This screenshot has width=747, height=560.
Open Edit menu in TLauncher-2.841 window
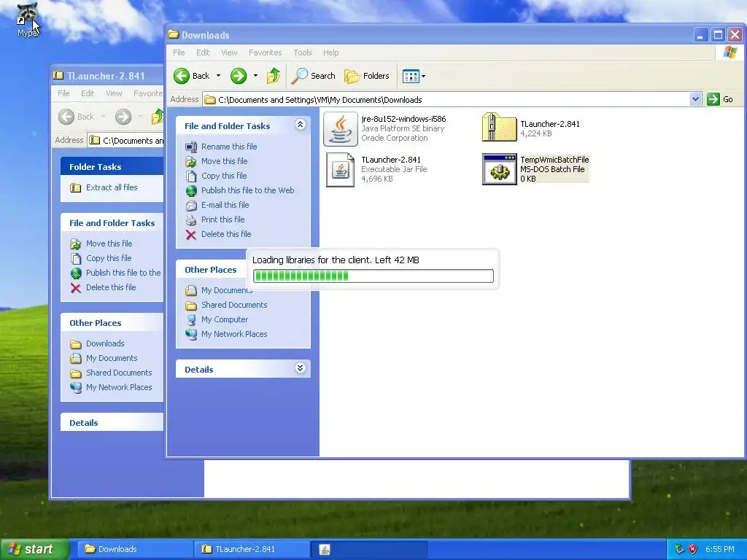click(x=88, y=93)
